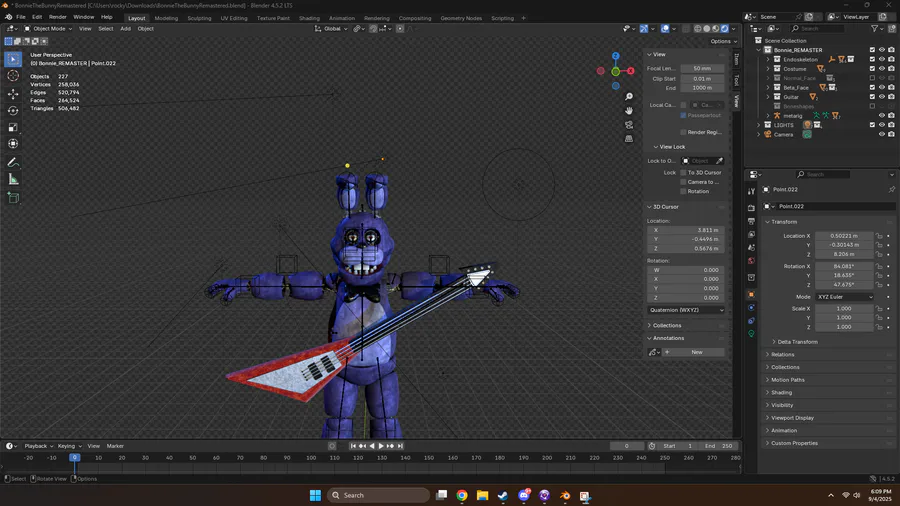This screenshot has width=900, height=506.
Task: Hide the Endoskeleton collection in viewport
Action: [882, 59]
